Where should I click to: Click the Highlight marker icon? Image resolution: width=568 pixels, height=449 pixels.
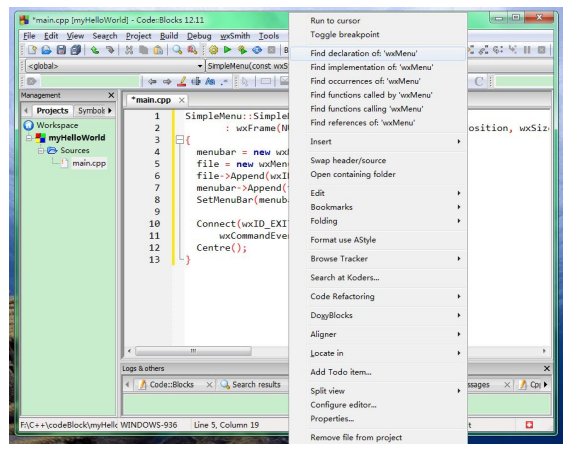tap(181, 82)
